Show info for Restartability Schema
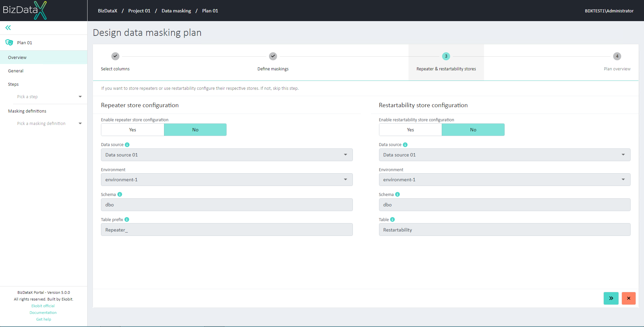Image resolution: width=644 pixels, height=327 pixels. [397, 194]
